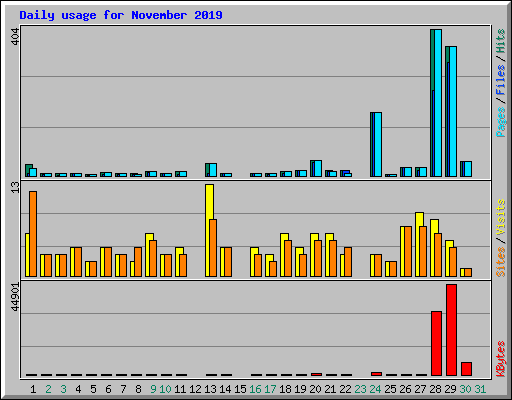
Task: Click the red KBytes bar for day 28
Action: point(436,343)
